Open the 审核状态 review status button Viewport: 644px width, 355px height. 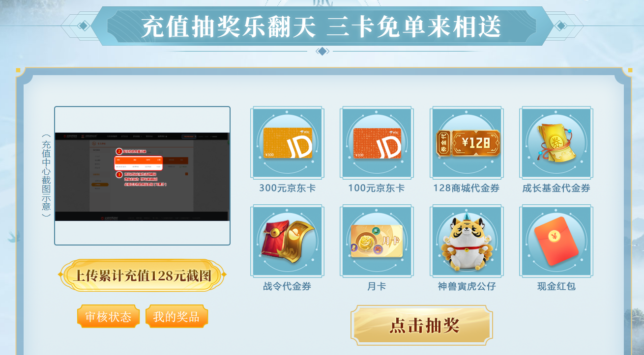[108, 317]
